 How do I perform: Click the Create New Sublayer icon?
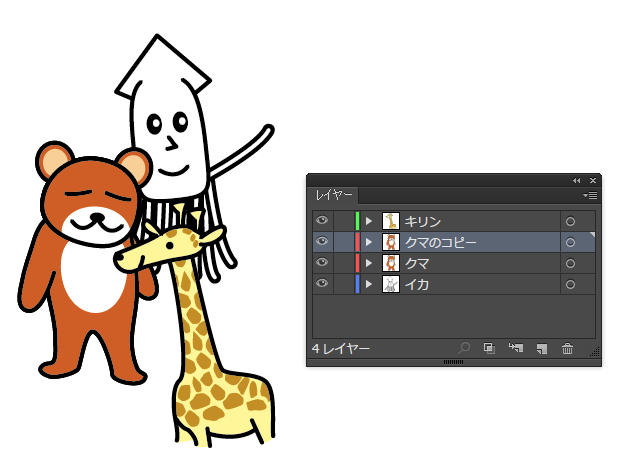tap(516, 348)
